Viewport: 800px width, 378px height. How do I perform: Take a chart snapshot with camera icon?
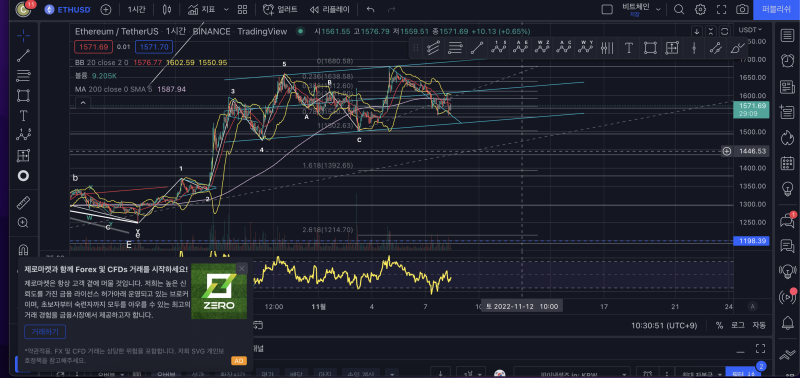[742, 9]
